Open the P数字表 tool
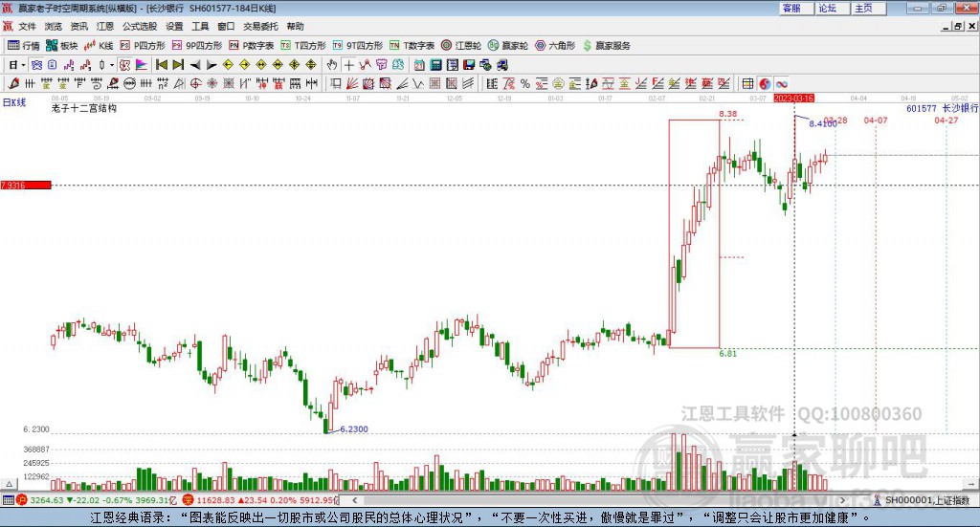Viewport: 980px width, 527px height. [252, 46]
